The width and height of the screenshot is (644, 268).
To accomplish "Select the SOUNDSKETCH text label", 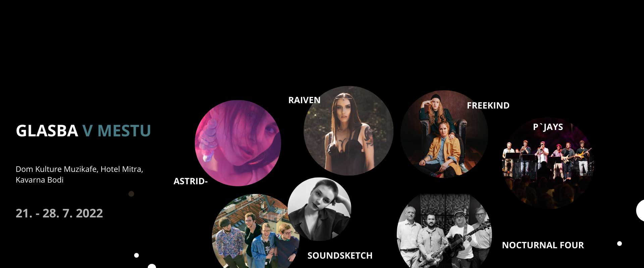I will [x=340, y=256].
